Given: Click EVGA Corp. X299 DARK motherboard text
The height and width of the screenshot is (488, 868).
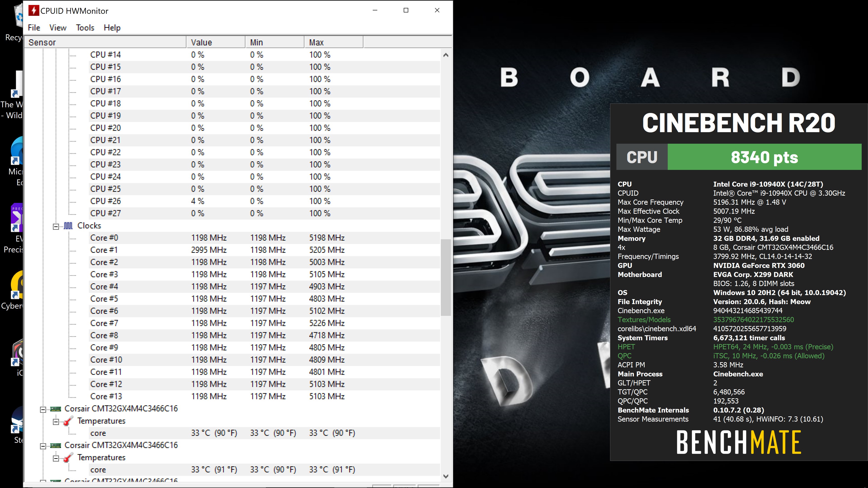Looking at the screenshot, I should (753, 274).
